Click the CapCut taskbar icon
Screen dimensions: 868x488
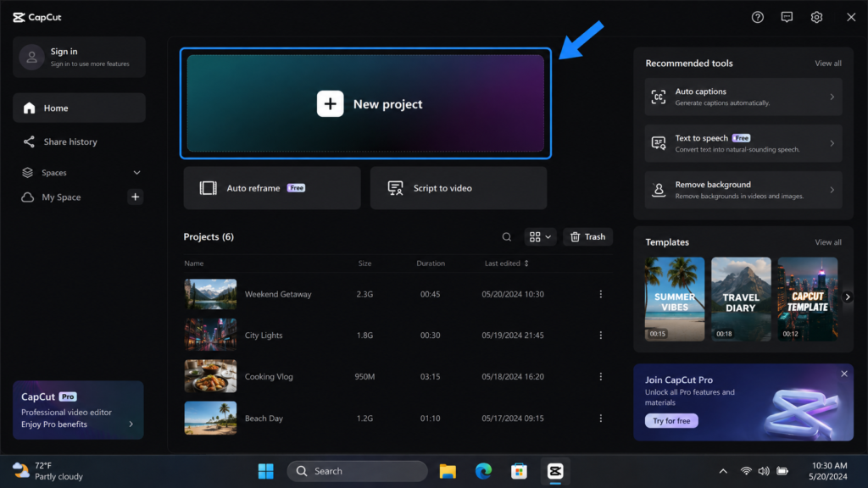[554, 471]
